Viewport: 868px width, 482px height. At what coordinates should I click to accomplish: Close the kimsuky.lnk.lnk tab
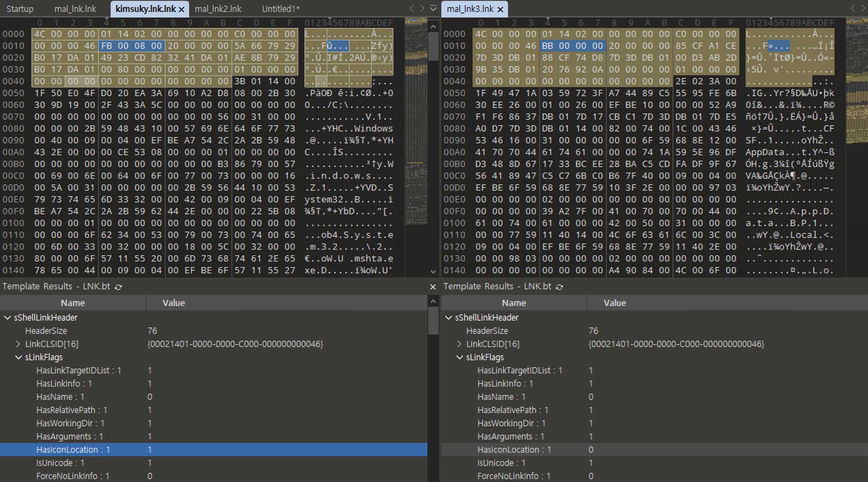coord(181,9)
